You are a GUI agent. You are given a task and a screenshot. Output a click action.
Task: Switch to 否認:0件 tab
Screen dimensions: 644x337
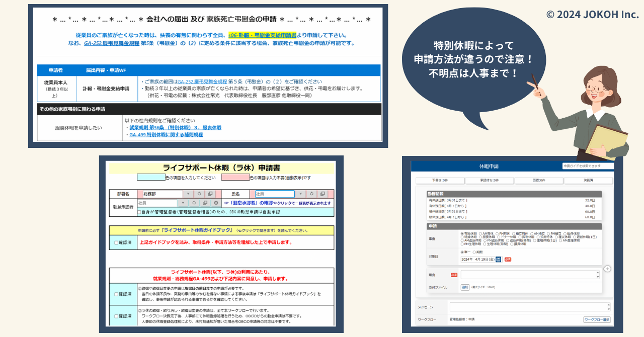pos(538,180)
